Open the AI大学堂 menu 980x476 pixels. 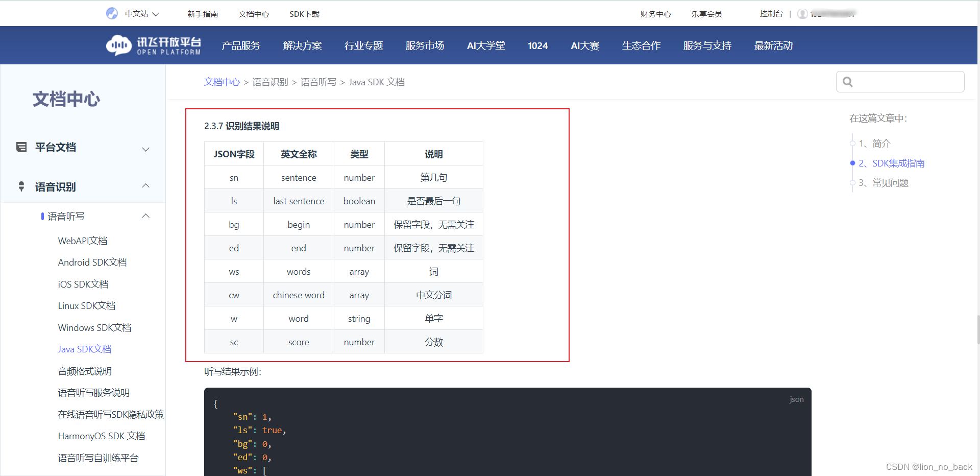[x=486, y=45]
